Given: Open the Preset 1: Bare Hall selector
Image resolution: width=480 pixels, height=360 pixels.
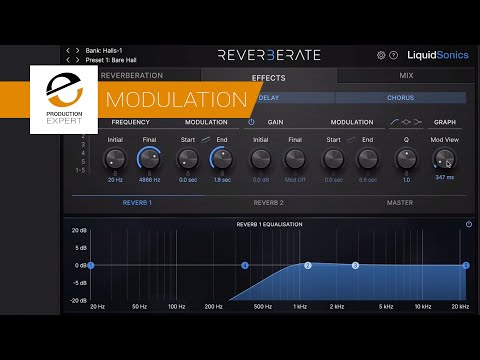Looking at the screenshot, I should coord(111,60).
